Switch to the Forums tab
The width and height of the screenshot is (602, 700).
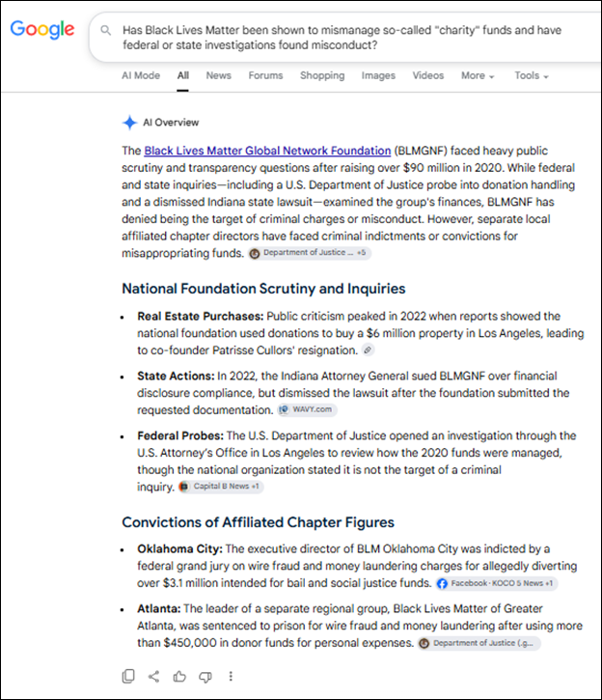(x=265, y=76)
